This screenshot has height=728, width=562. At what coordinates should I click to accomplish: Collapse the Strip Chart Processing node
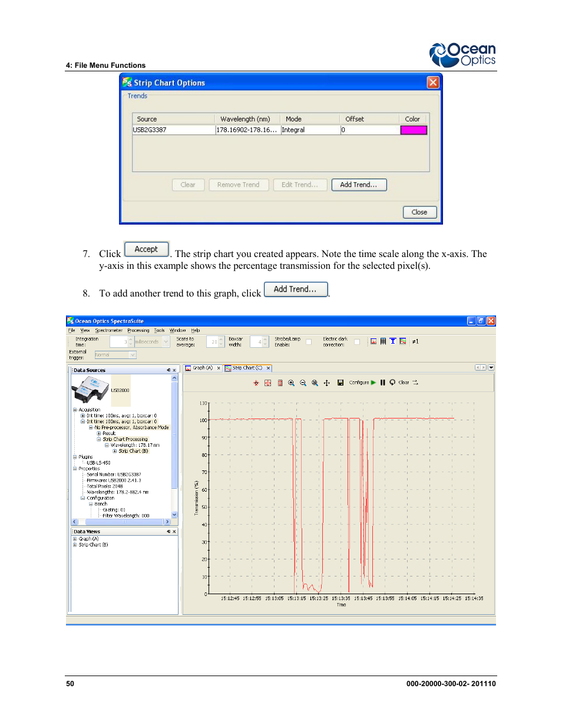click(x=99, y=439)
